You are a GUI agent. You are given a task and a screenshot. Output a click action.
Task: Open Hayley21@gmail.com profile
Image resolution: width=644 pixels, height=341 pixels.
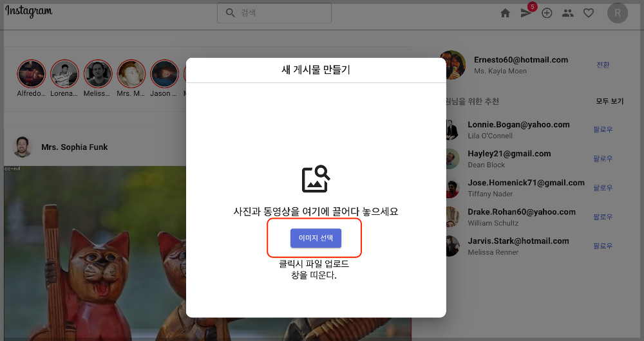point(509,154)
